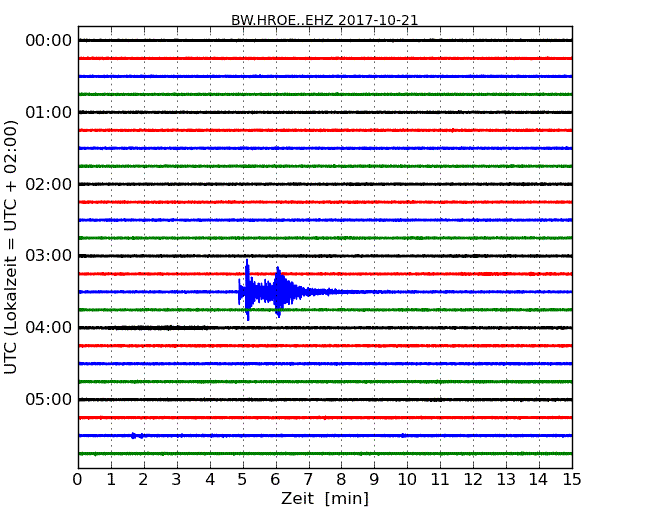Click the plot title BW.HROE..EHZ 2017-10-21
This screenshot has width=650, height=520.
tap(325, 20)
